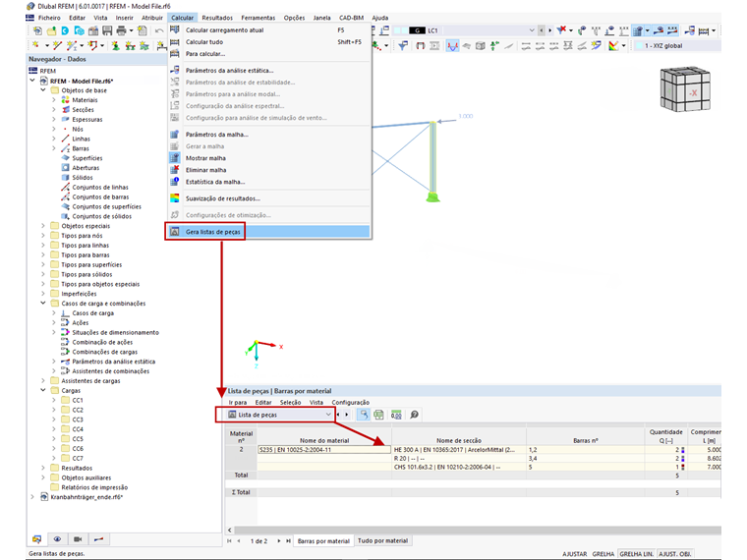Click the navigation cube in the viewport

[x=685, y=89]
